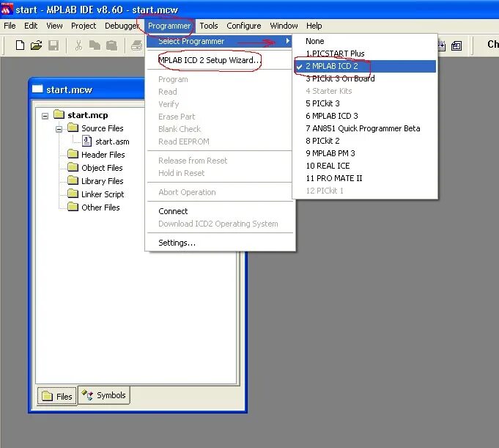Viewport: 499px width, 448px height.
Task: Open the Window menu
Action: pyautogui.click(x=284, y=26)
